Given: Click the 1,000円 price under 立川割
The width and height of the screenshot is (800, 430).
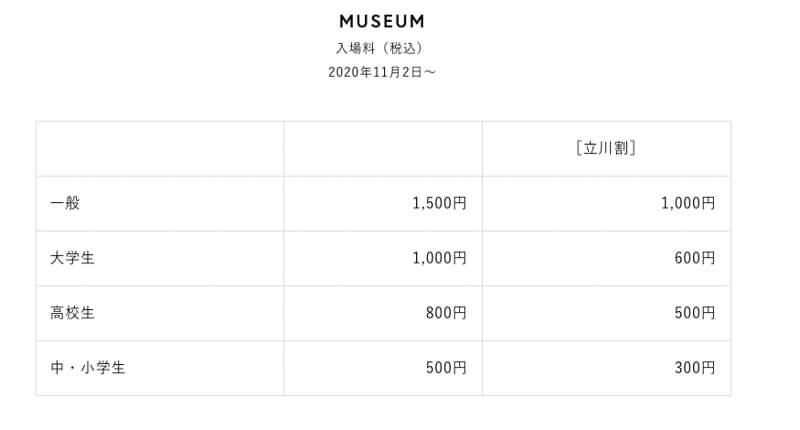Looking at the screenshot, I should point(688,204).
